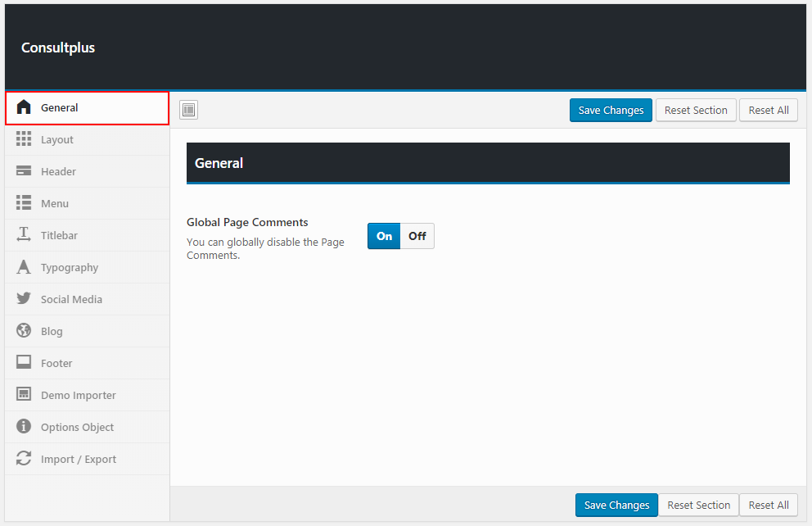Click the grid icon beside Layout

pyautogui.click(x=24, y=139)
